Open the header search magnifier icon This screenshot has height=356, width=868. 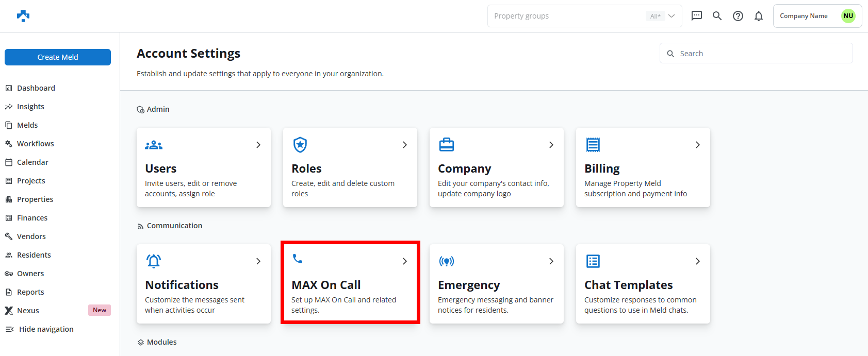717,16
